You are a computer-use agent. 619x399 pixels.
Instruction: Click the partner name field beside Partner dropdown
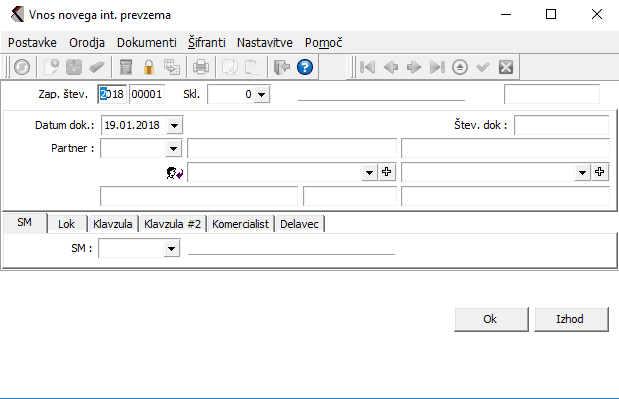292,148
